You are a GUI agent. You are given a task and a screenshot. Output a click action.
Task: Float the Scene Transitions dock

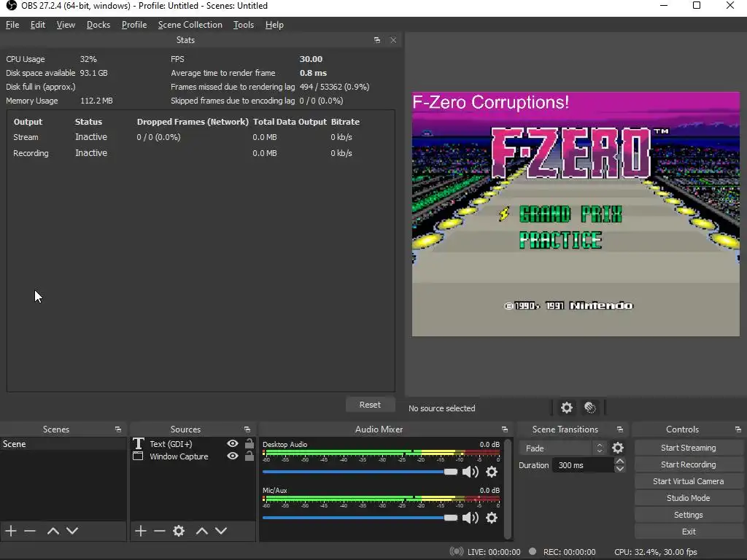[619, 429]
